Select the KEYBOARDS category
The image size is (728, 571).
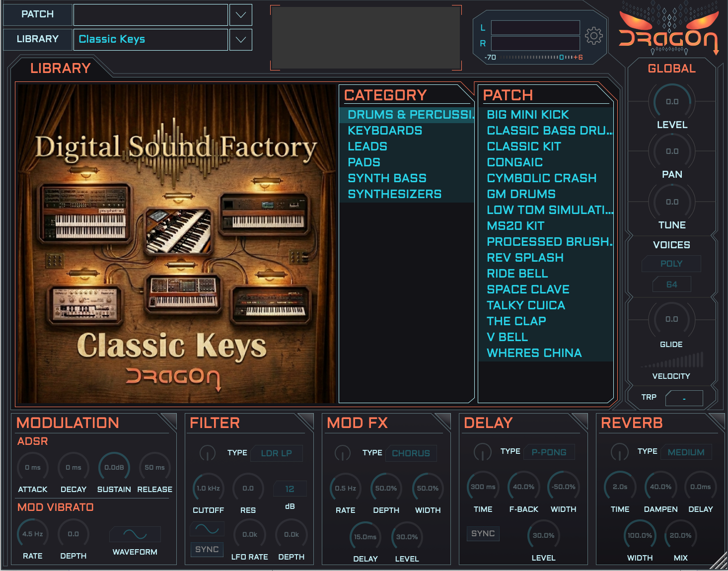click(407, 131)
